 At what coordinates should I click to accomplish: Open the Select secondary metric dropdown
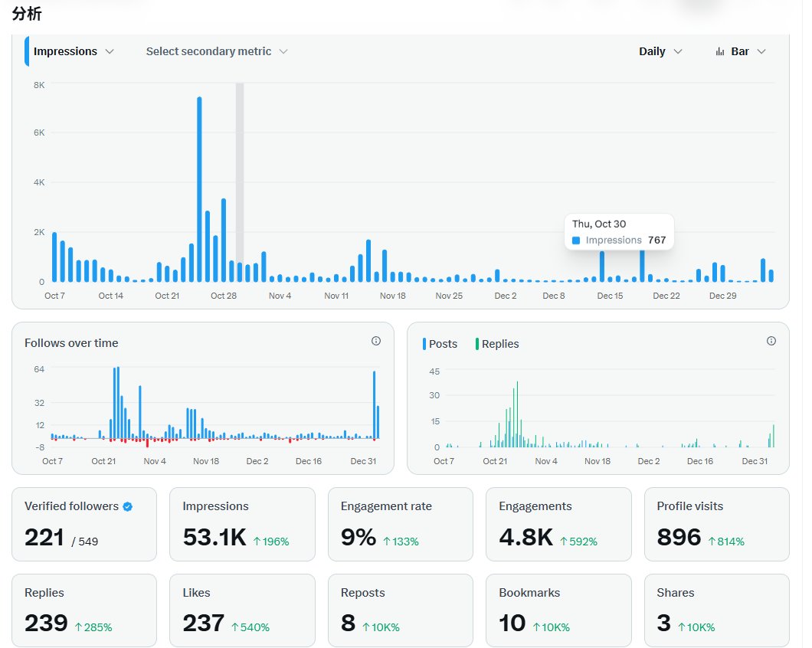217,51
